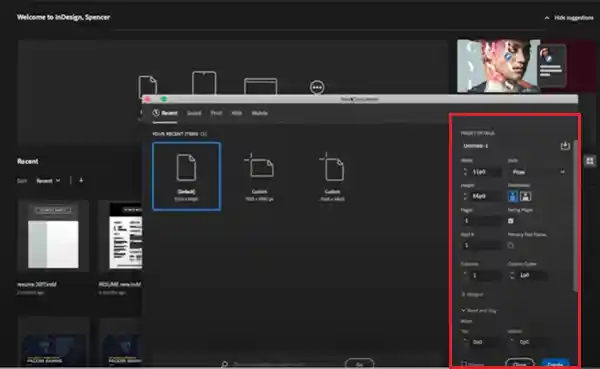600x369 pixels.
Task: Open the resume 2021.indd recent file thumbnail
Action: (x=53, y=236)
